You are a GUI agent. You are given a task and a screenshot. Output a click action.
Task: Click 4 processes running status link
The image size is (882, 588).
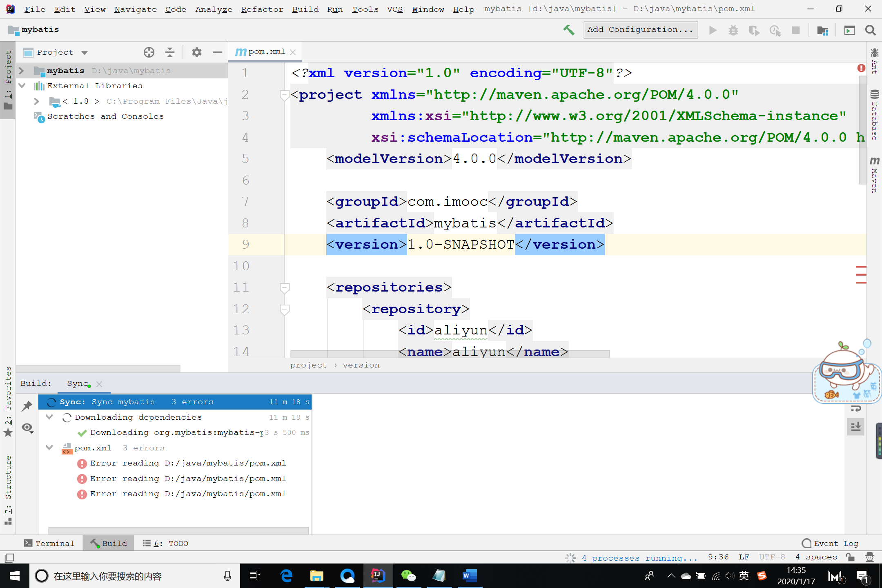(x=640, y=558)
